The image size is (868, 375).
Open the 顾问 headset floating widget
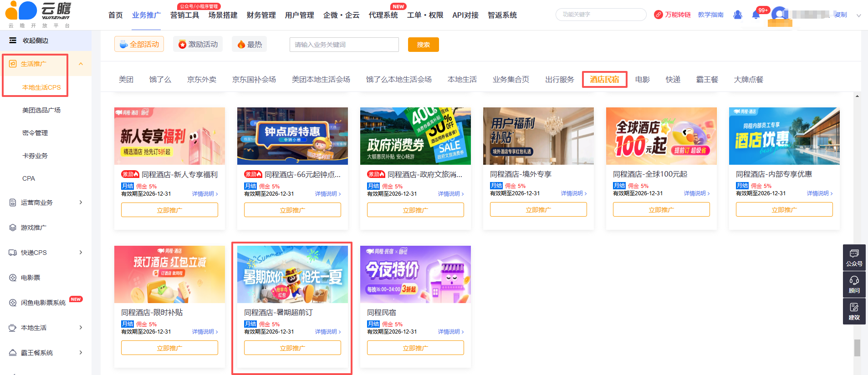pyautogui.click(x=854, y=284)
